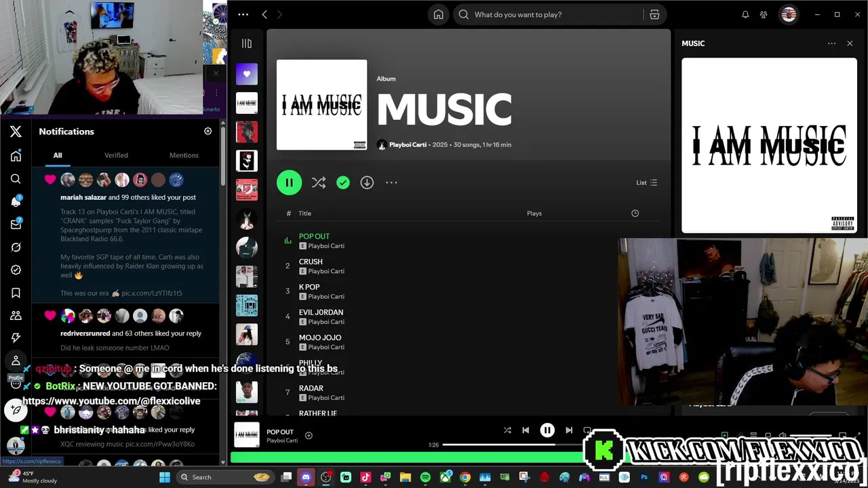Change view via List dropdown
This screenshot has width=868, height=488.
point(646,182)
